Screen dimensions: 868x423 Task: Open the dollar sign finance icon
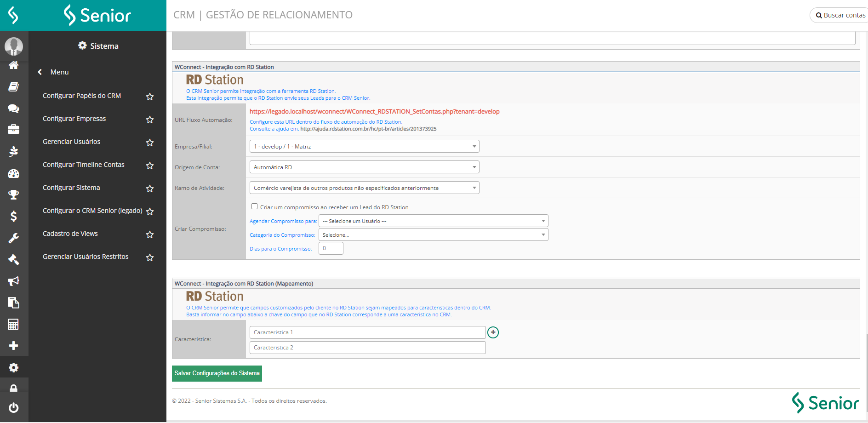coord(14,216)
